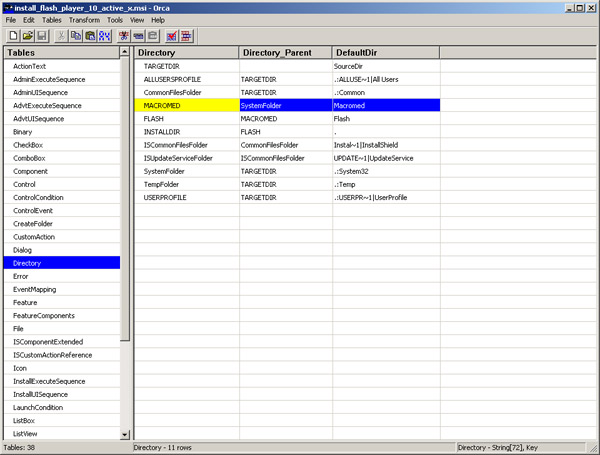
Task: Click the Tables list header
Action: click(62, 53)
